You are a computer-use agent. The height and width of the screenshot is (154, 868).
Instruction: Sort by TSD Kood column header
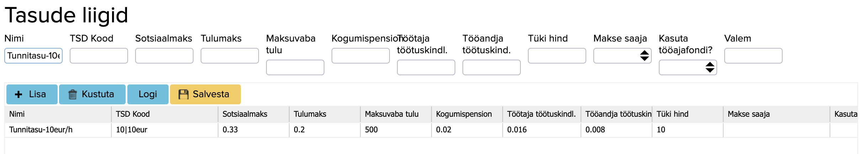(x=133, y=114)
